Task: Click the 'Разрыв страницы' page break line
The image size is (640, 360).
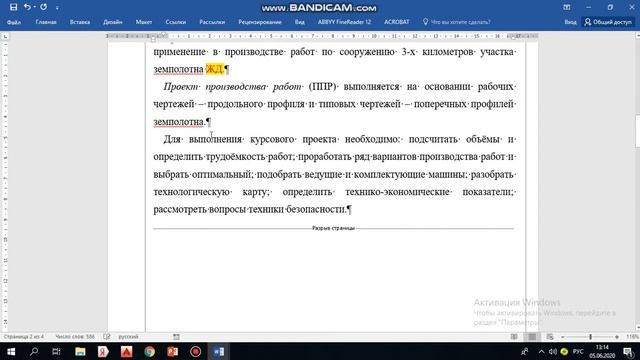Action: point(333,228)
